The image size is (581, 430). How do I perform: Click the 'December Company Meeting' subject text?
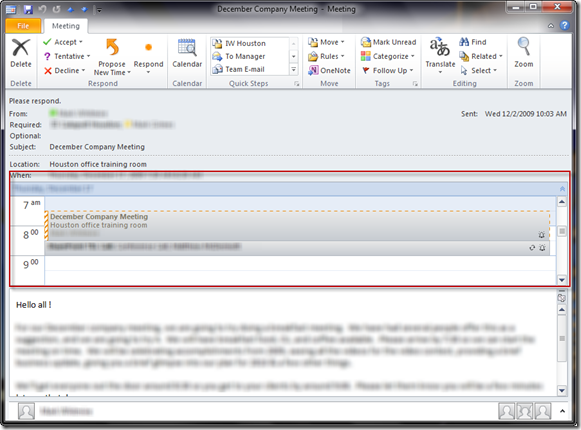[97, 147]
